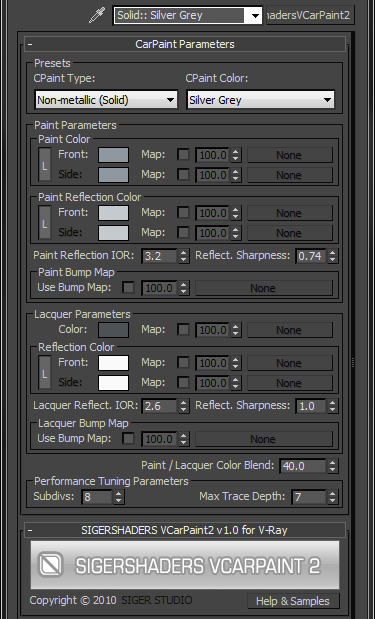Open Paint Reflection Color Front swatch

(113, 213)
